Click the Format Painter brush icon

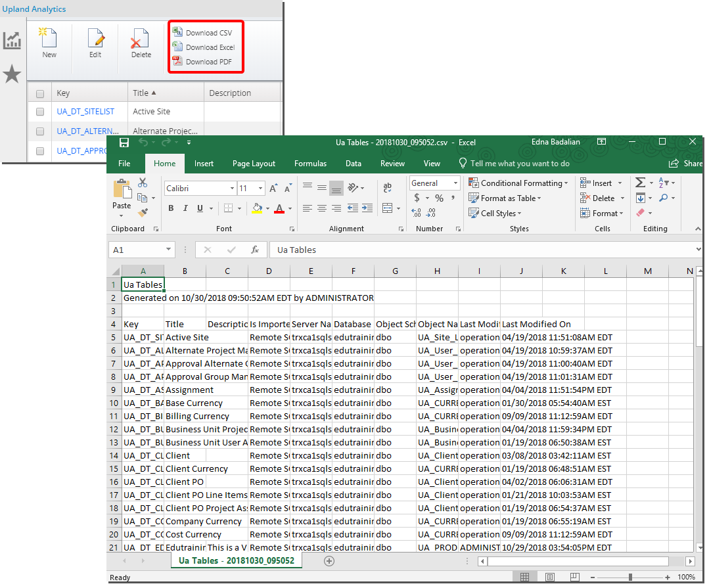point(143,212)
